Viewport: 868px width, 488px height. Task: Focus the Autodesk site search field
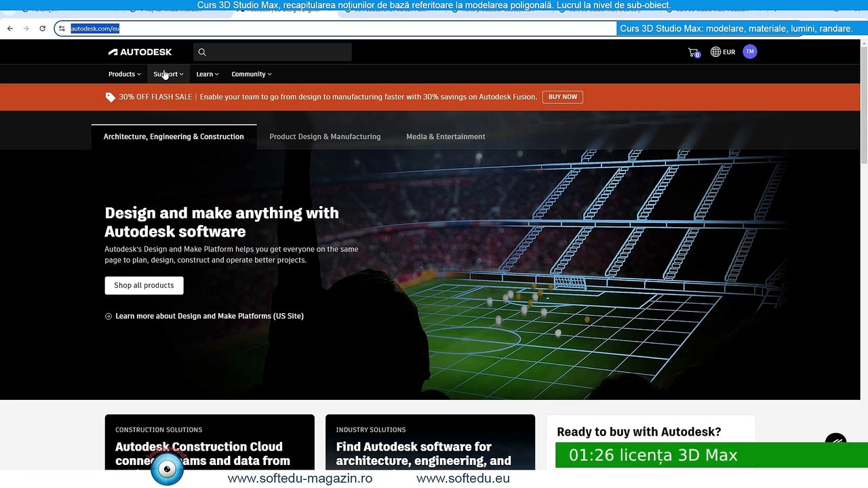click(273, 52)
